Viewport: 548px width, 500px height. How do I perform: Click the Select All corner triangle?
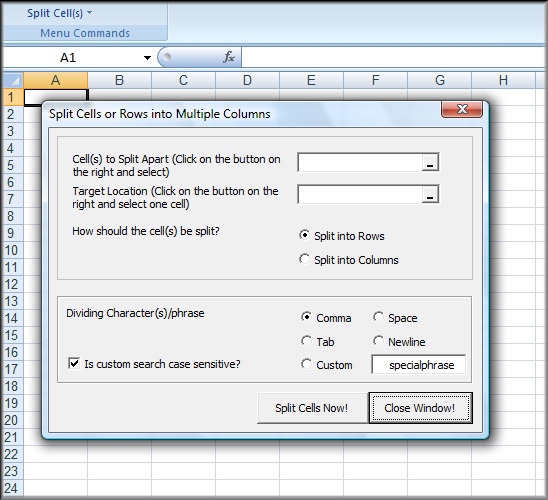tap(13, 80)
